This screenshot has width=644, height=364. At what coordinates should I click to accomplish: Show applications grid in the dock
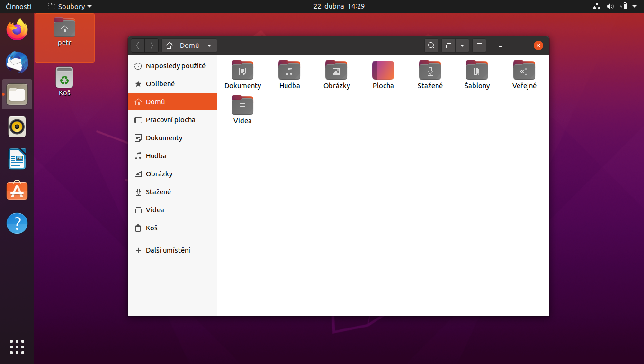tap(17, 347)
